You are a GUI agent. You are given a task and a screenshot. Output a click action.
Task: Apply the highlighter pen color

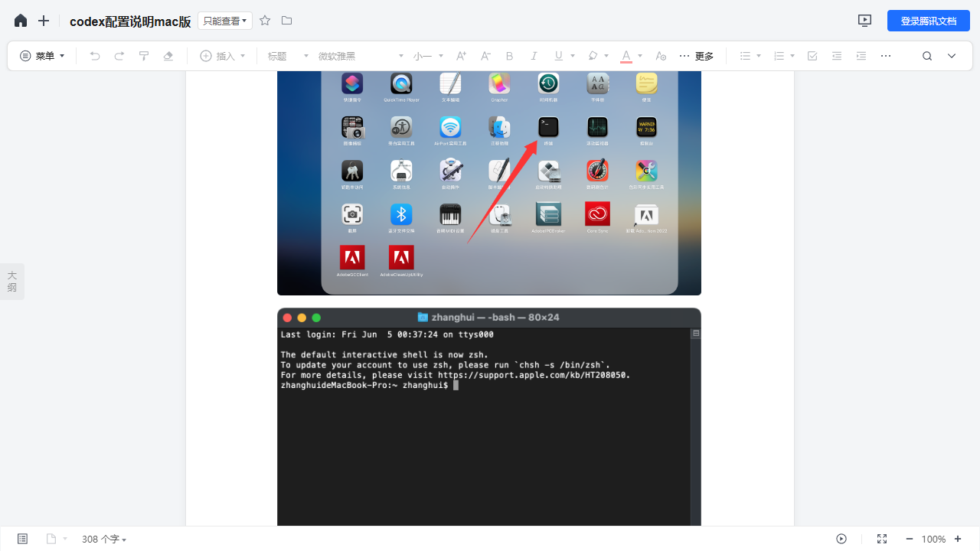(x=592, y=56)
